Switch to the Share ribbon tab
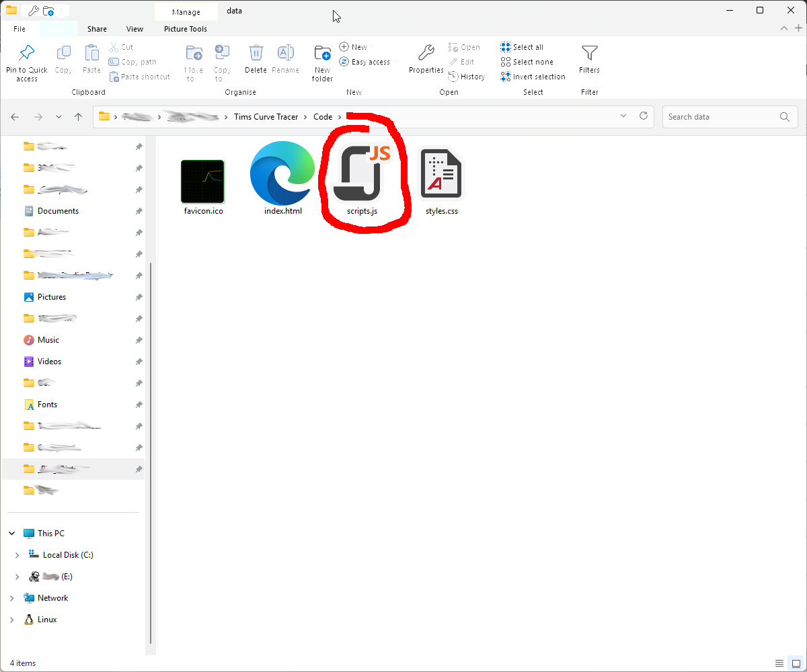The image size is (807, 672). click(x=97, y=29)
